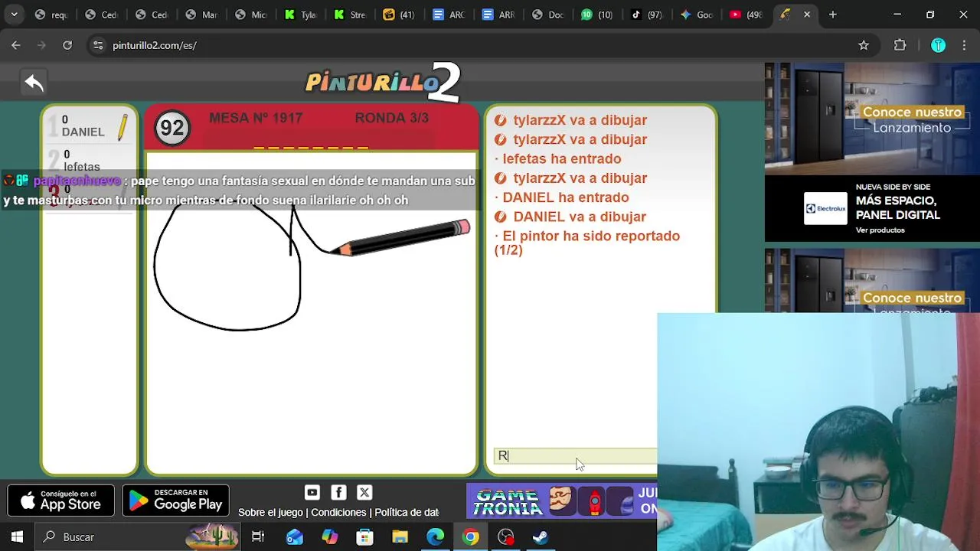Open the Chrome profile avatar
The width and height of the screenshot is (980, 551).
[938, 45]
